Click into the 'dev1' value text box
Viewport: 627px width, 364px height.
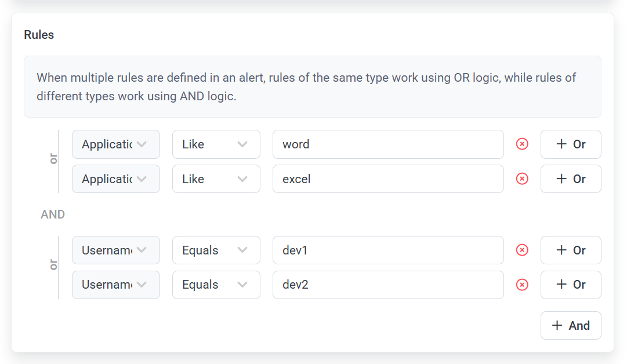tap(387, 250)
